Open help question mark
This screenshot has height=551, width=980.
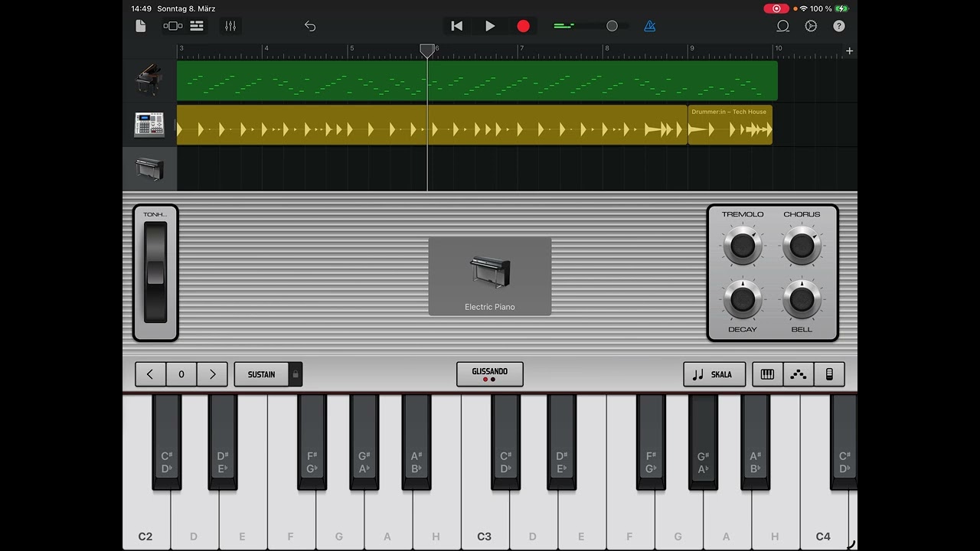(x=839, y=26)
